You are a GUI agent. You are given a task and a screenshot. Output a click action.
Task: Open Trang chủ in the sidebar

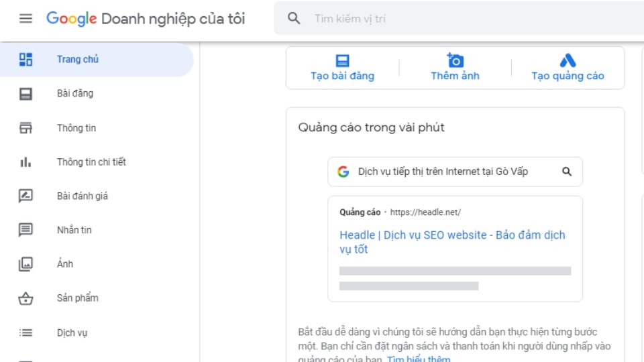[x=97, y=60]
